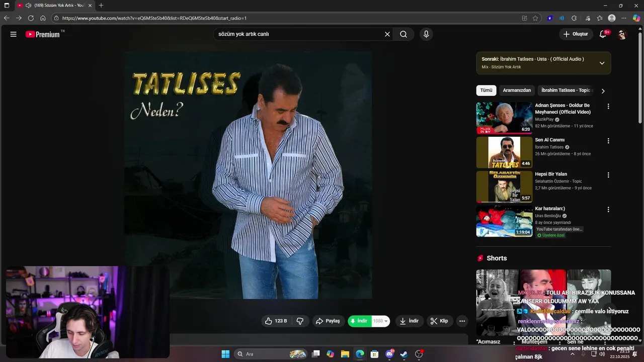The image size is (644, 362).
Task: Open Copilot in the browser toolbar
Action: [x=636, y=18]
